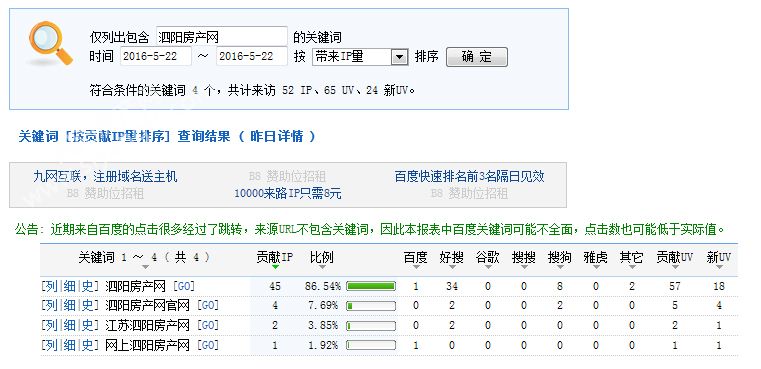Click the 86.54% ratio value
761x369 pixels.
323,286
